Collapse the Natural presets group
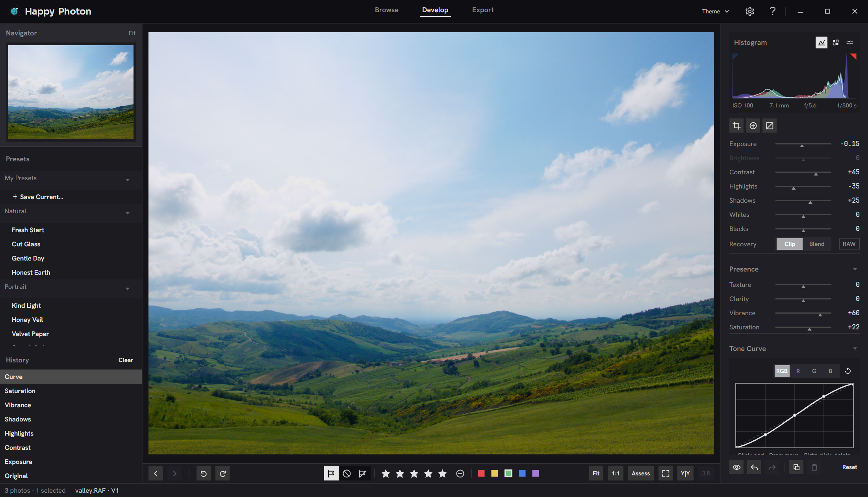The height and width of the screenshot is (497, 868). [x=128, y=213]
